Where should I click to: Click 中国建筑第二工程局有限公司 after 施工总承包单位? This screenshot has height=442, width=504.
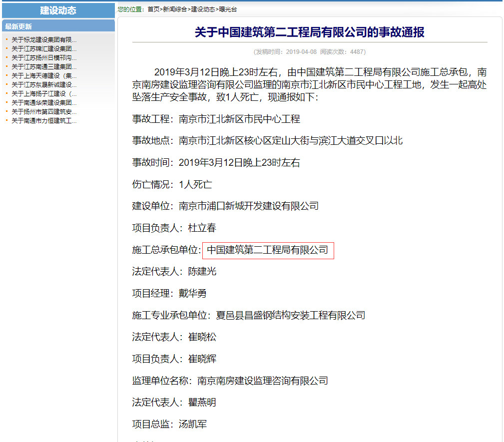click(268, 250)
